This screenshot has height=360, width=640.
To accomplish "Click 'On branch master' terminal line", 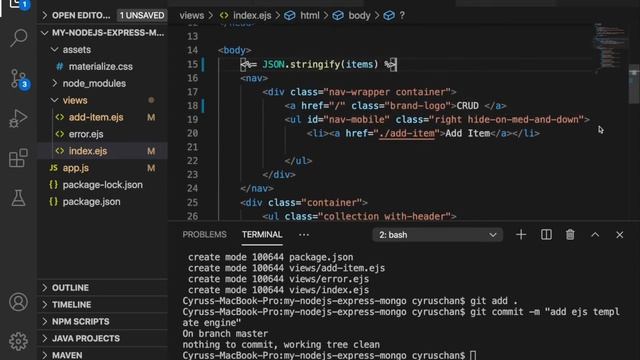I will [x=225, y=333].
